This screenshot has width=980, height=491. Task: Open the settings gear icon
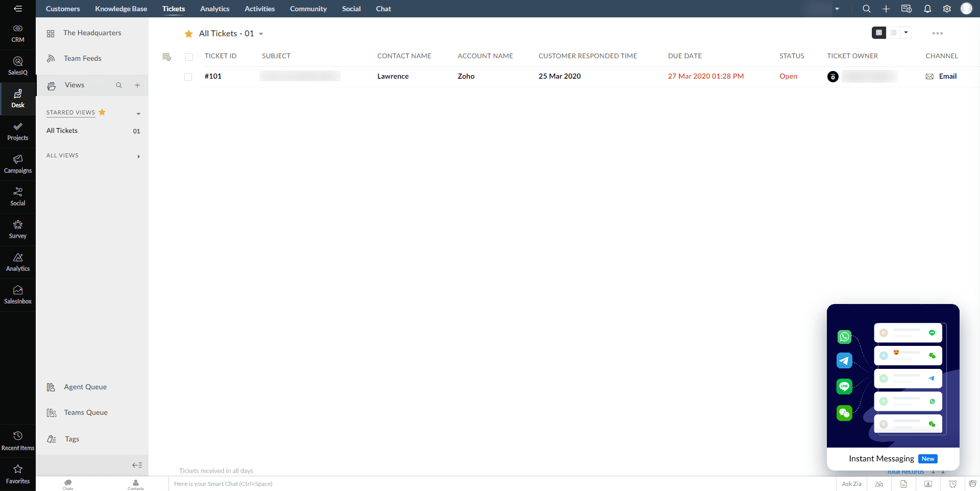coord(947,9)
